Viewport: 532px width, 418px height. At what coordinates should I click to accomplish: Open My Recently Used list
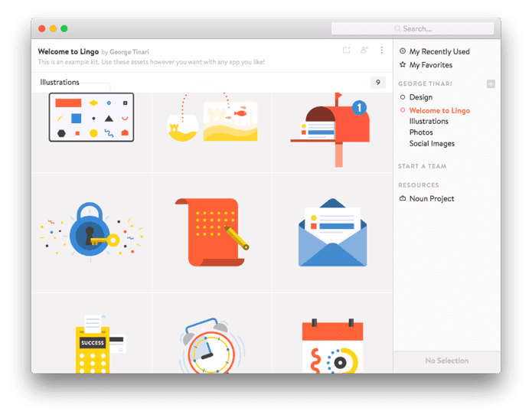coord(439,51)
